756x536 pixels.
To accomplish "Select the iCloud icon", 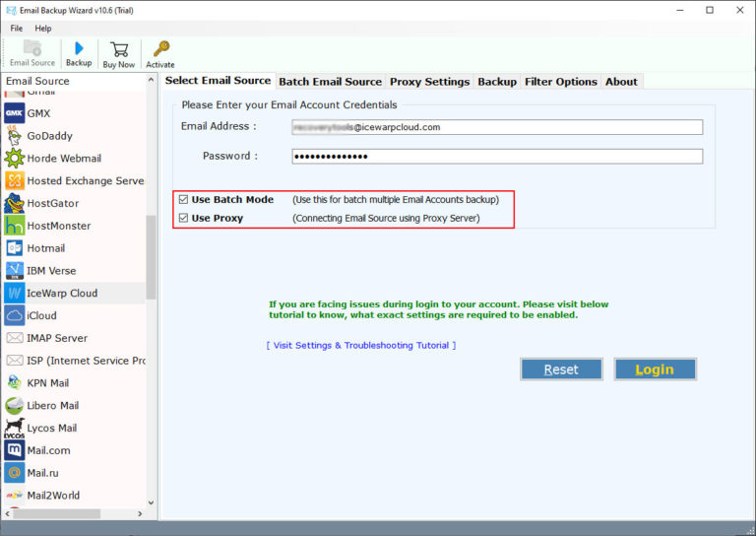I will pos(15,315).
